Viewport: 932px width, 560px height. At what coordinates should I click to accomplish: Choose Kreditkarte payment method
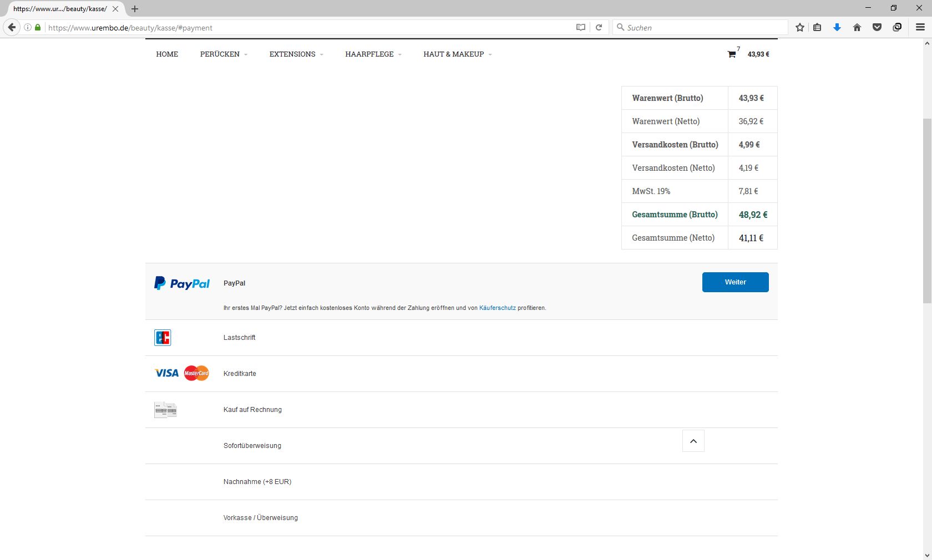click(x=240, y=374)
